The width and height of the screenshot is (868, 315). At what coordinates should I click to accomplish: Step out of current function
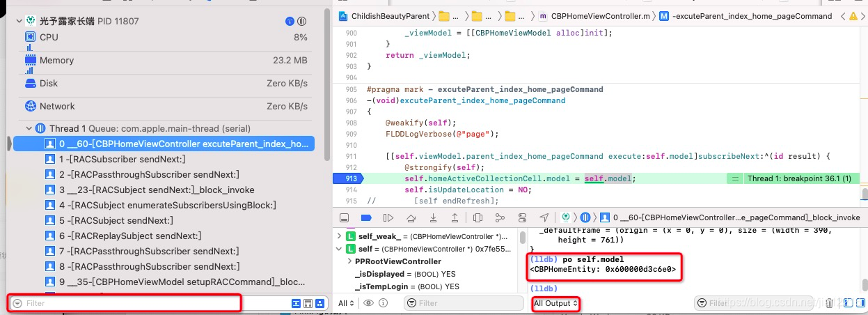click(x=456, y=217)
